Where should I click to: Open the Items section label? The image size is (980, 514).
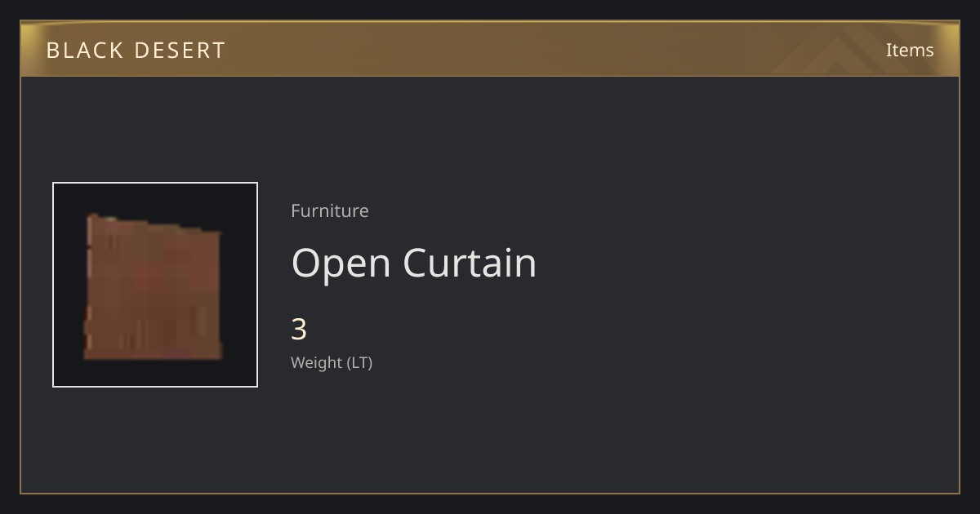910,50
